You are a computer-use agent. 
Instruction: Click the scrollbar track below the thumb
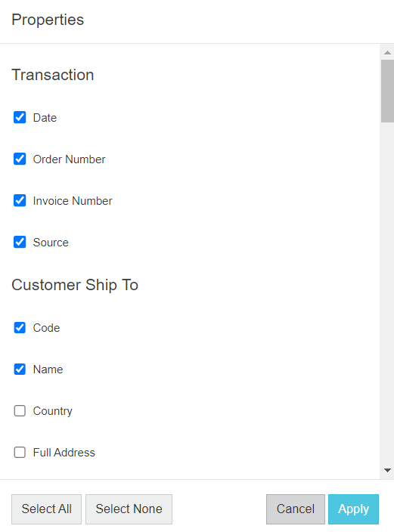coord(387,292)
